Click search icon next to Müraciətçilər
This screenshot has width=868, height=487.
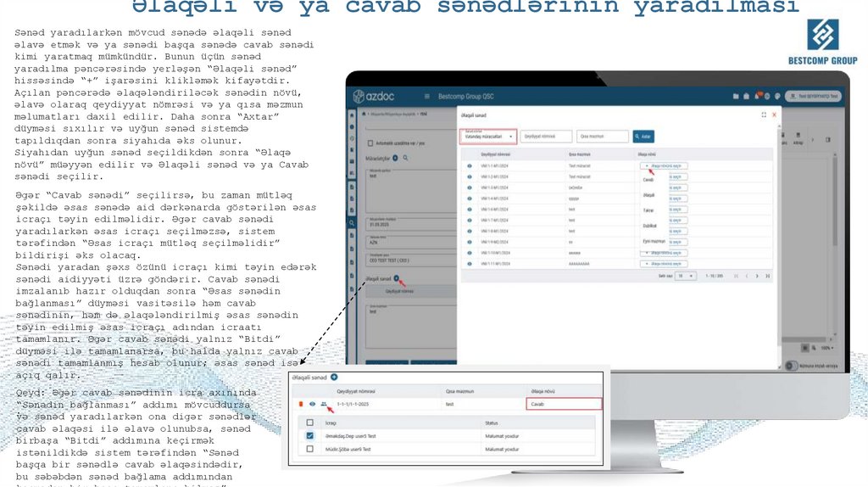tap(405, 159)
